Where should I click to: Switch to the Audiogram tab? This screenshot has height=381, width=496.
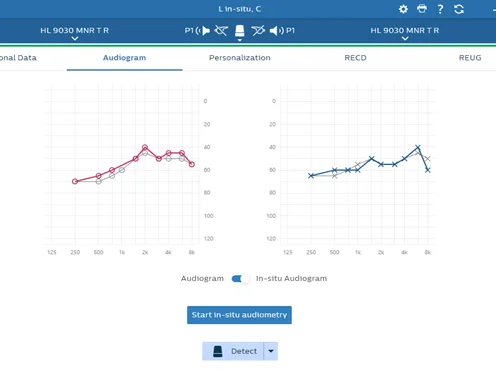coord(124,58)
